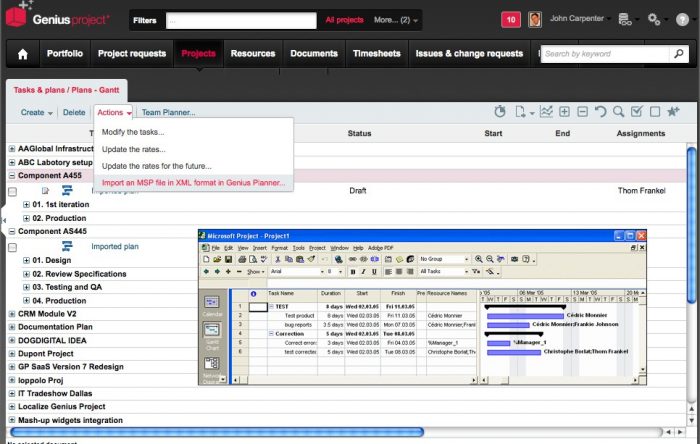Click the Gantt icon beside Imported plan
This screenshot has width=700, height=444.
coord(67,246)
